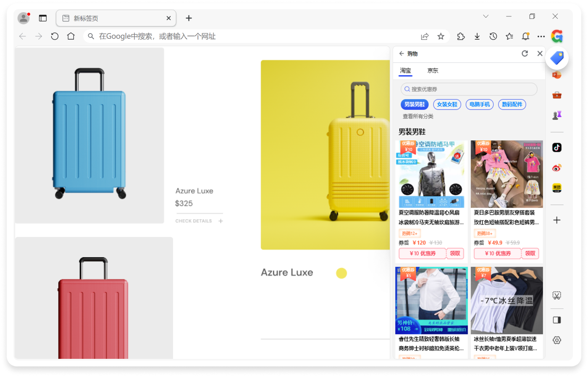Open the browser extensions puzzle icon
Screen dimensions: 588x379
coord(461,37)
